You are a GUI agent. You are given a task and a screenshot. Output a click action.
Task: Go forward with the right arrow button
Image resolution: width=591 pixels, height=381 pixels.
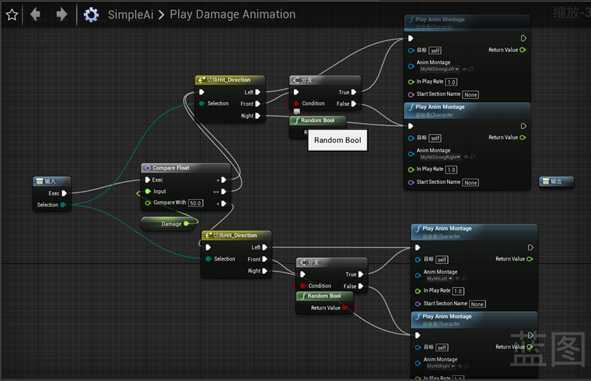tap(61, 15)
